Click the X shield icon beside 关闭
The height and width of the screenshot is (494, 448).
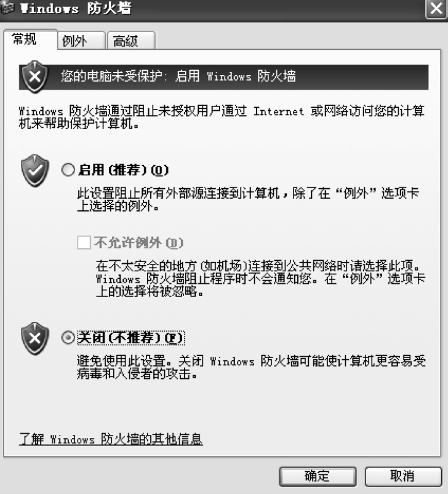35,338
